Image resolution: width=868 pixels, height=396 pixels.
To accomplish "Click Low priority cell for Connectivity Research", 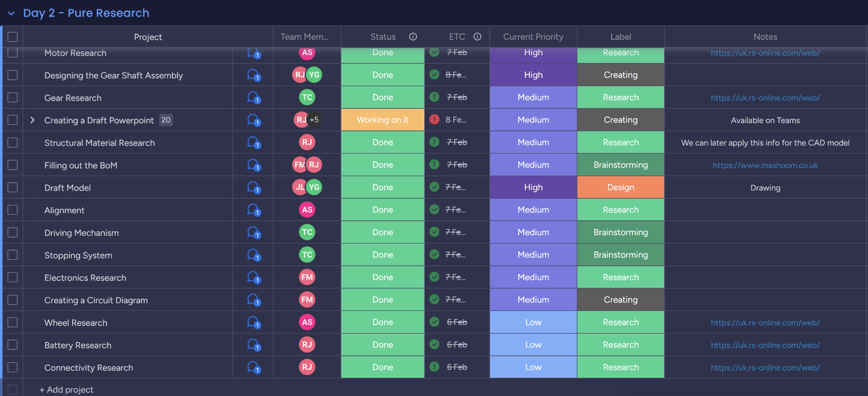I will click(x=533, y=367).
